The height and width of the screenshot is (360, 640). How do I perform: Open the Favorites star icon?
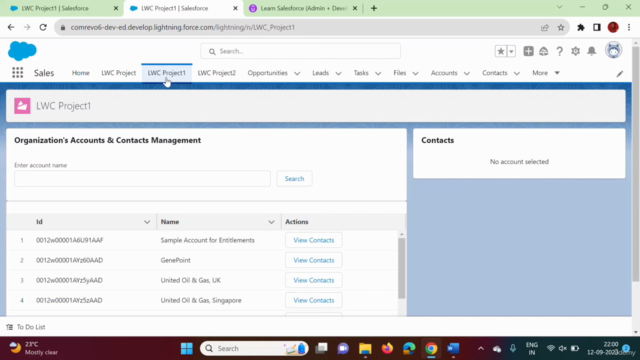(500, 51)
